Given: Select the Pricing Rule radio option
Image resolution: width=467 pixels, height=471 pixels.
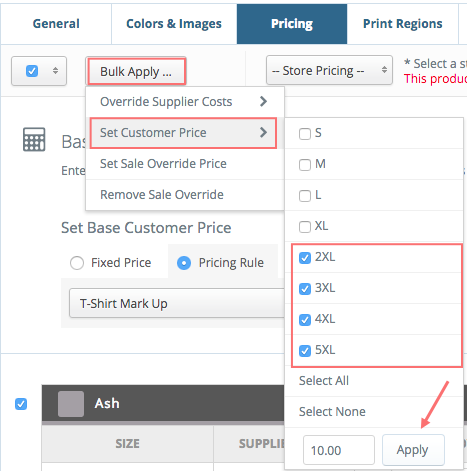Looking at the screenshot, I should point(184,263).
